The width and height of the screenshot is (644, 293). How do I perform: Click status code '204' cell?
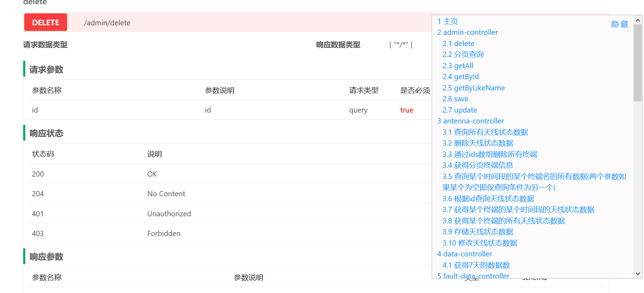pos(38,194)
